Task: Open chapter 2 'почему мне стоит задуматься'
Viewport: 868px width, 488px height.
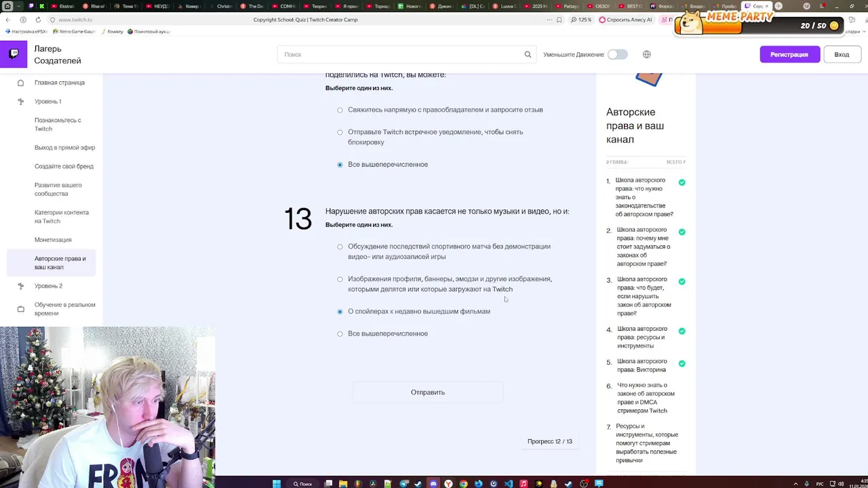Action: point(644,247)
